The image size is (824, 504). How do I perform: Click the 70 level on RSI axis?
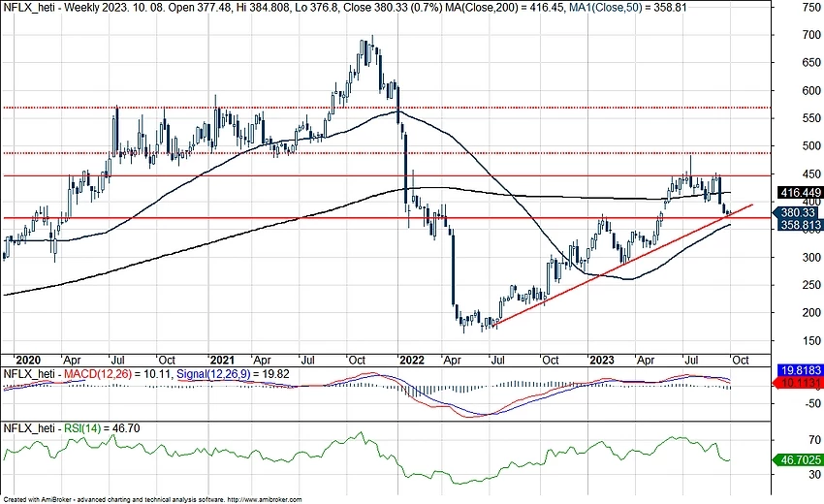pyautogui.click(x=815, y=439)
